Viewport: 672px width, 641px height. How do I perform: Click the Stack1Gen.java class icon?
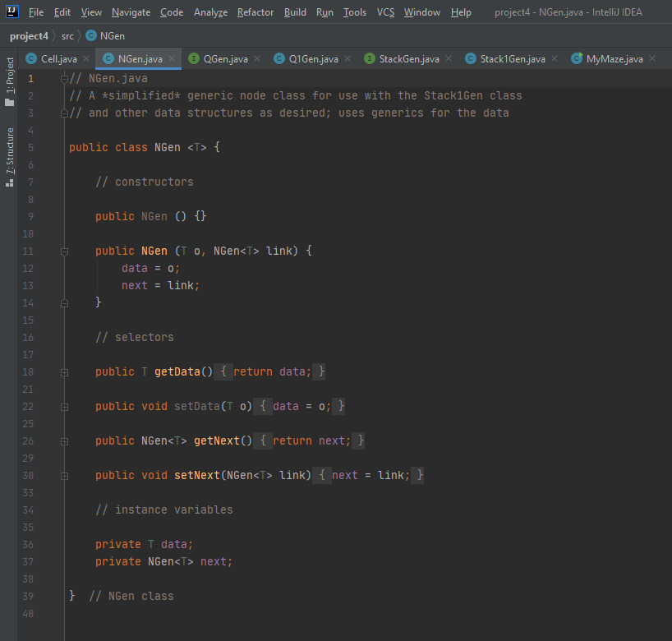pos(471,58)
